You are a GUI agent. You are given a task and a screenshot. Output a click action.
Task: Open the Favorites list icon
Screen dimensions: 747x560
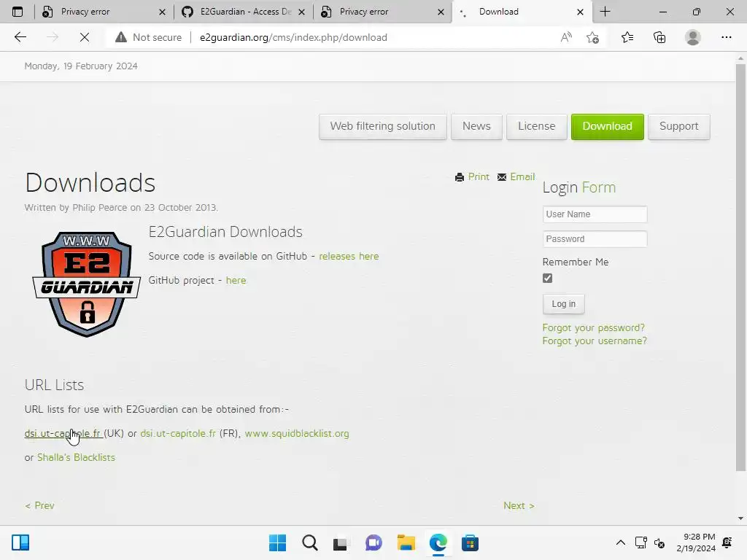pos(627,37)
